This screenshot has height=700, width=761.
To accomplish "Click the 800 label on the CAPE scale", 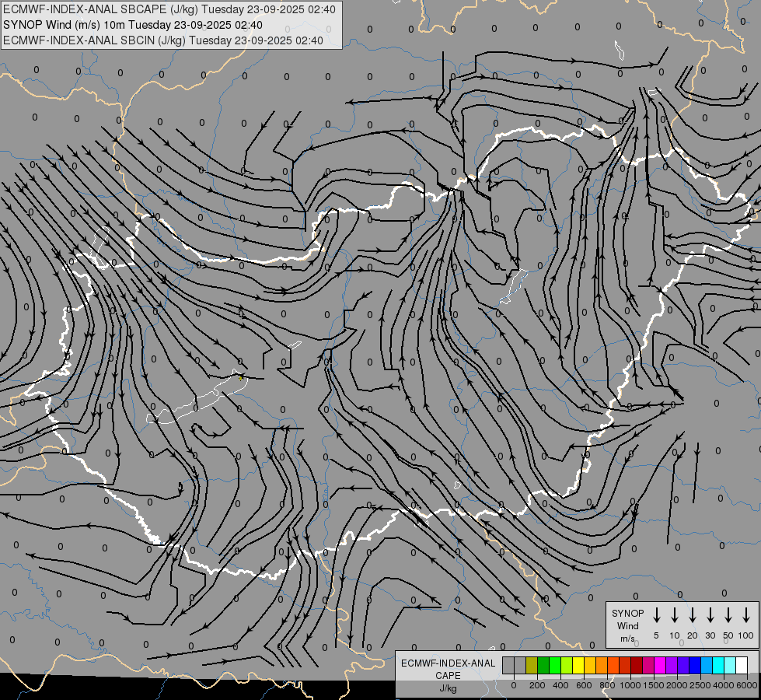I will coord(607,685).
